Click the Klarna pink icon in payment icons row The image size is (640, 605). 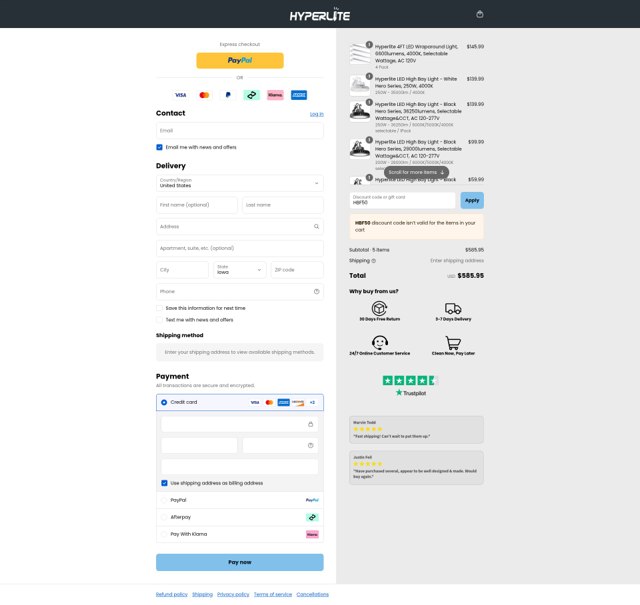(x=275, y=95)
